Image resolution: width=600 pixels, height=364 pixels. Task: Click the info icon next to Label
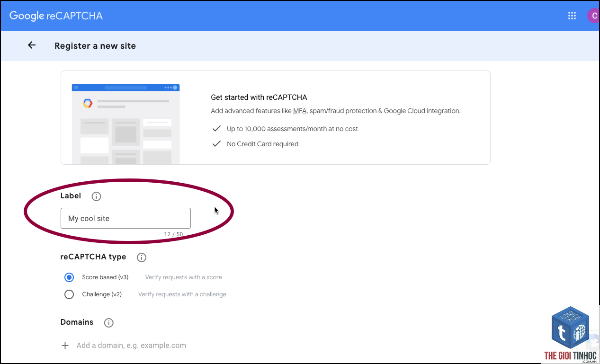tap(96, 196)
